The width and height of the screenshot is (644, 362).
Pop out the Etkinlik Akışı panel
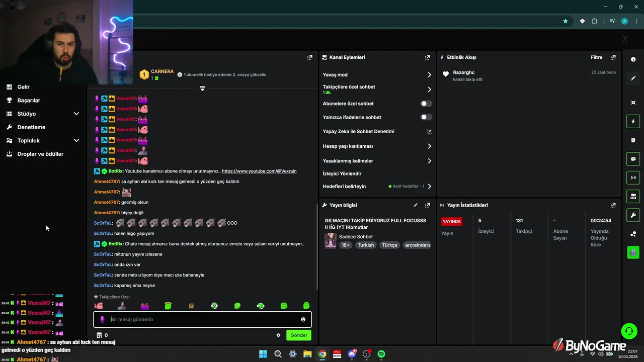point(613,57)
